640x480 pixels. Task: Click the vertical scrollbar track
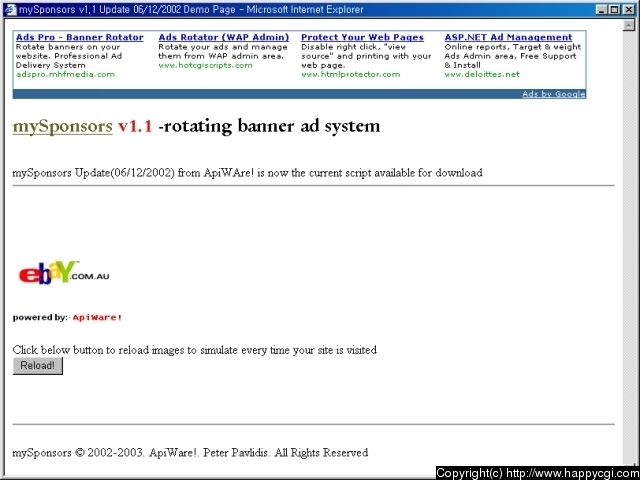pyautogui.click(x=629, y=245)
